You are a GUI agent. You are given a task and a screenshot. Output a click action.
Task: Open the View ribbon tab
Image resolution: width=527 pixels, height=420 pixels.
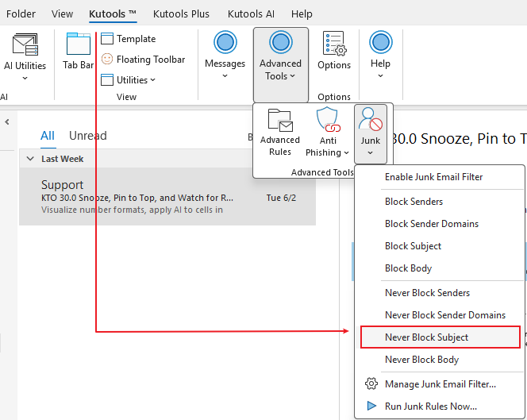(62, 14)
